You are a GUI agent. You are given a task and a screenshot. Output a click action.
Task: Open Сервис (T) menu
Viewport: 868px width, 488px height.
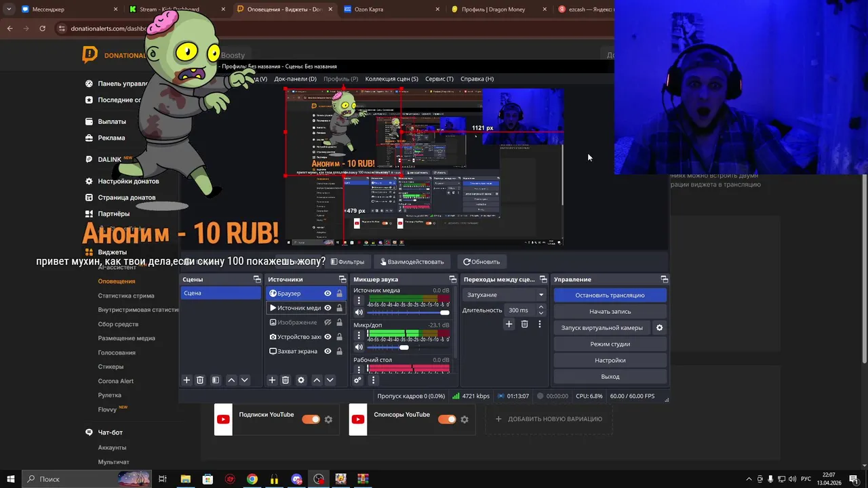click(x=439, y=79)
